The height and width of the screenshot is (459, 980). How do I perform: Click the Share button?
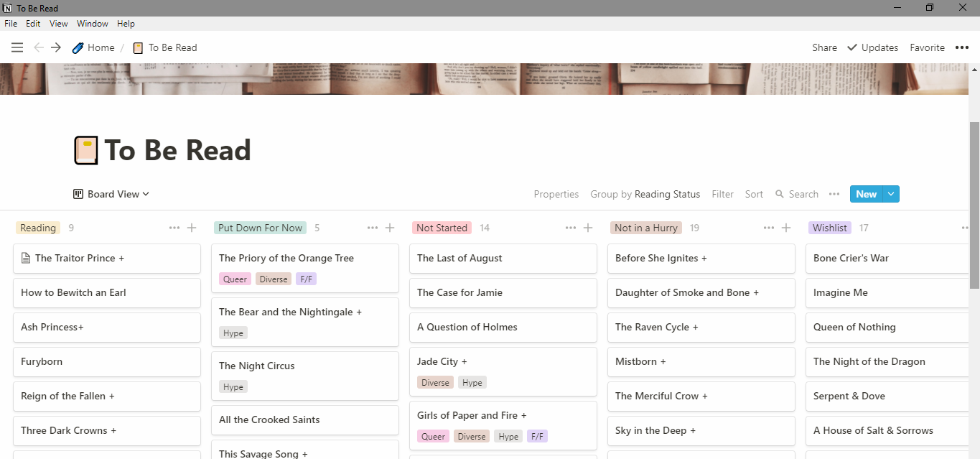824,47
